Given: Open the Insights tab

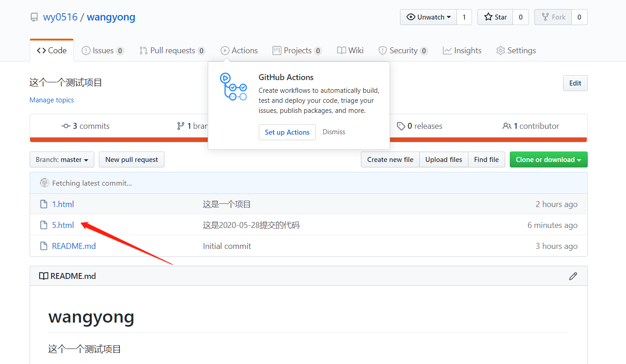Looking at the screenshot, I should coord(462,51).
